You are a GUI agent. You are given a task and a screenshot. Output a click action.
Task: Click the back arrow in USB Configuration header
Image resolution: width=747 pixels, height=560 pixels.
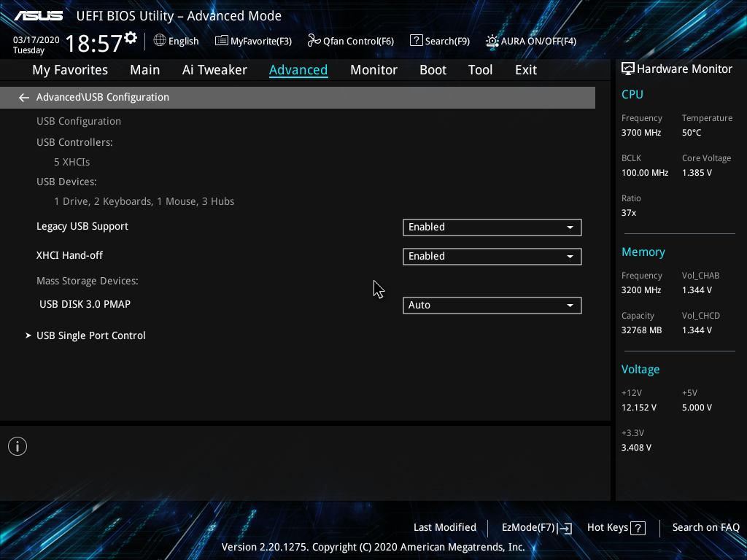tap(24, 98)
